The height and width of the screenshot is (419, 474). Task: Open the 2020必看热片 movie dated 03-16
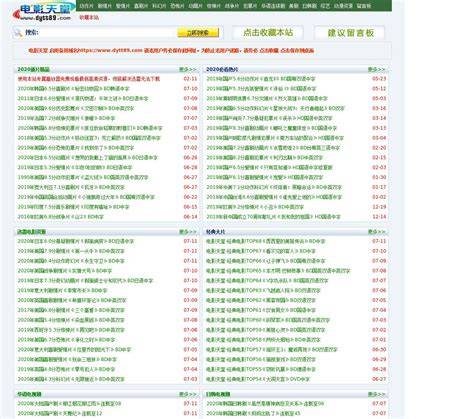pos(275,108)
